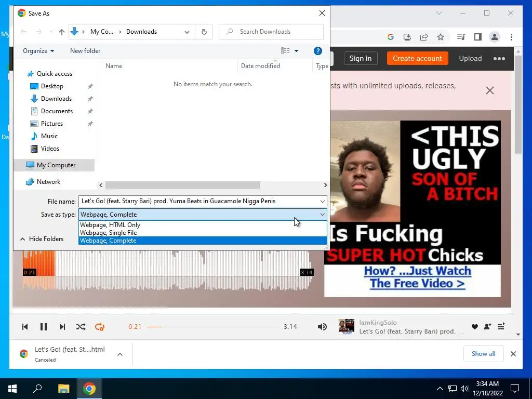Screen dimensions: 532x399
Task: Dismiss the pink promo banner
Action: click(489, 90)
